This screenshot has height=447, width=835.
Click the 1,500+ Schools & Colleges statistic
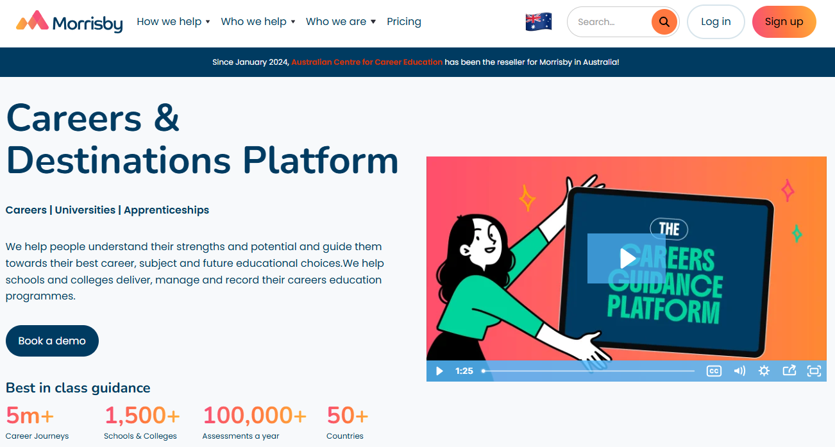(x=142, y=423)
